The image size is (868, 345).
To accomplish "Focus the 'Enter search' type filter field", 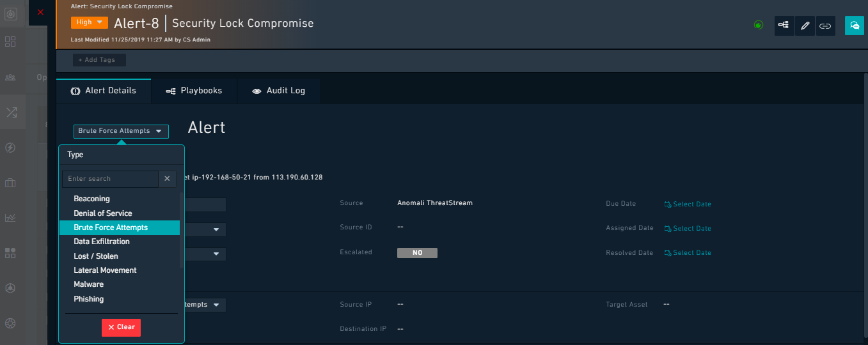I will [x=110, y=179].
